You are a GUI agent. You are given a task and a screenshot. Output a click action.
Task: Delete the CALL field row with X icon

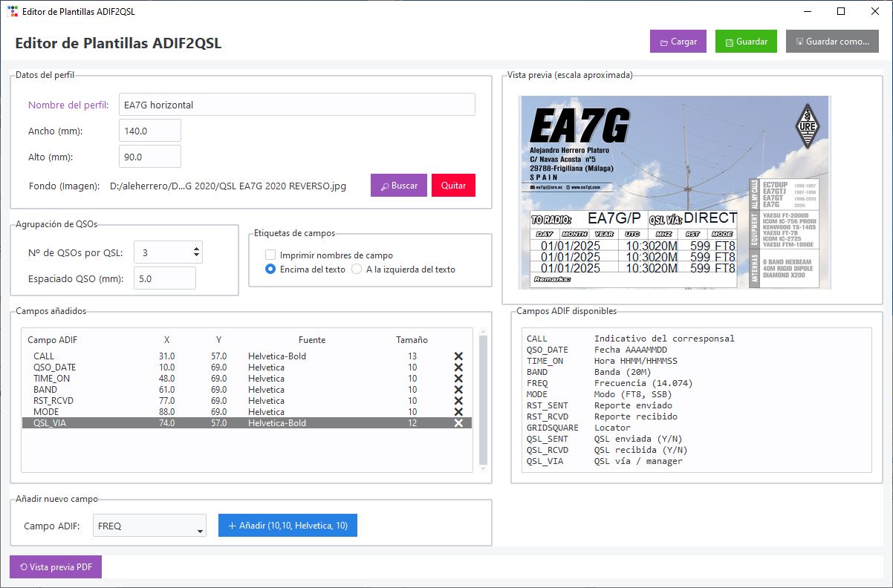coord(458,356)
